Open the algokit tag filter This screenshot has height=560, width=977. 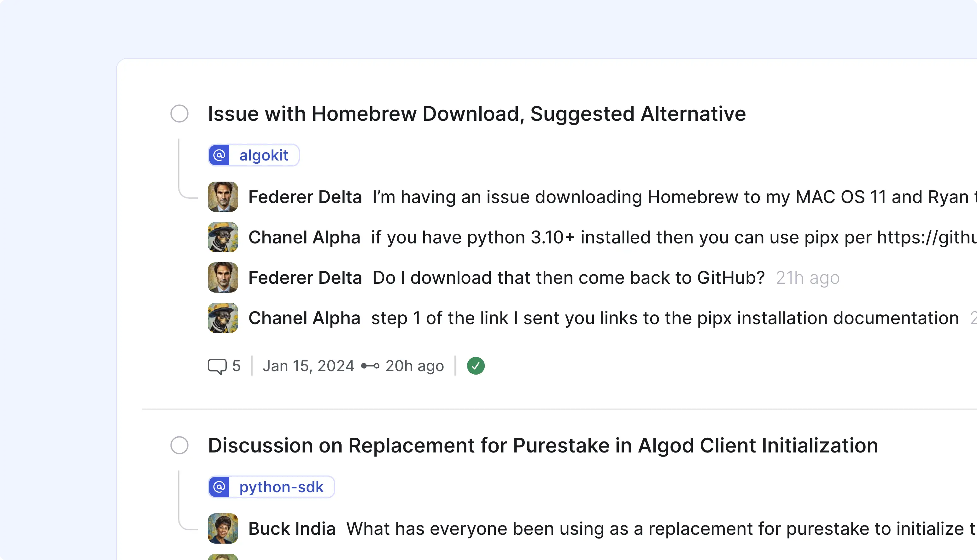[x=264, y=155]
